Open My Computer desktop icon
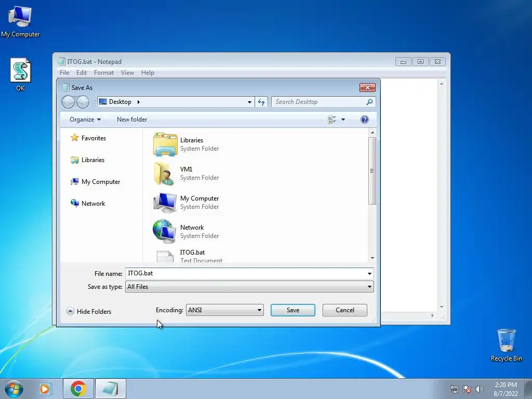Screen dimensions: 532x399 tap(20, 22)
